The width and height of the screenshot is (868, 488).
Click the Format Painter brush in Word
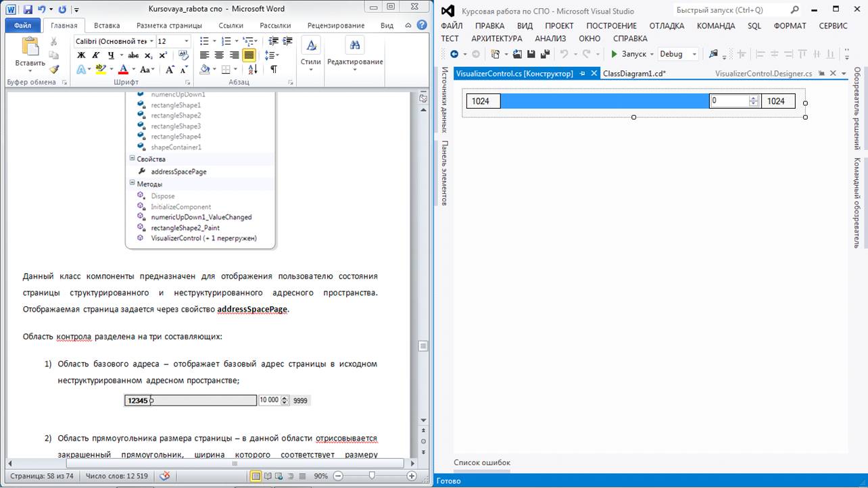click(54, 69)
